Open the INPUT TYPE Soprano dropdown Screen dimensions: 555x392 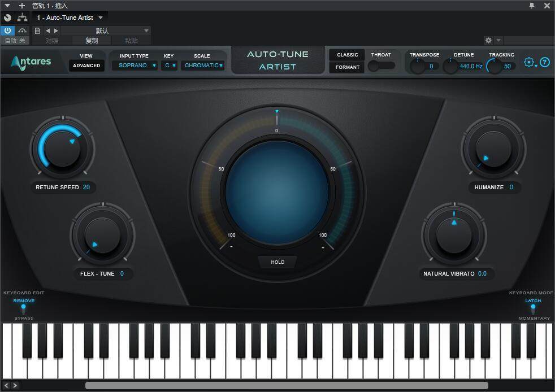tap(135, 66)
